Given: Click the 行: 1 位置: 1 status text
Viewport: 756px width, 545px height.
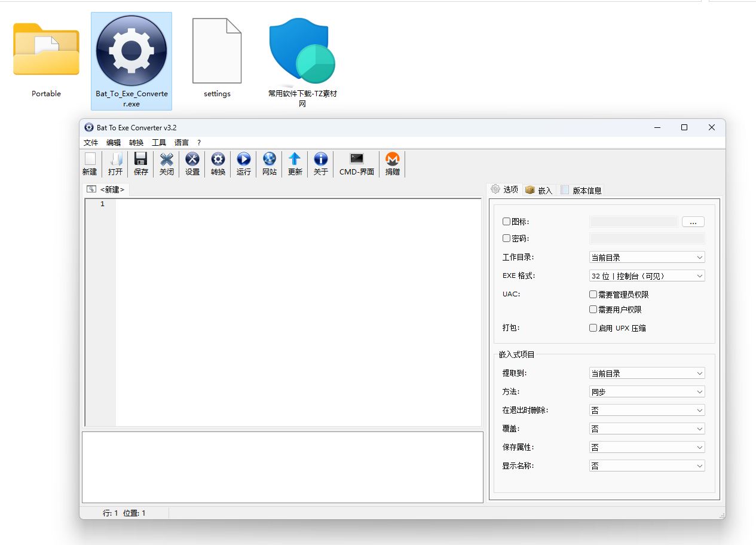Looking at the screenshot, I should 124,513.
